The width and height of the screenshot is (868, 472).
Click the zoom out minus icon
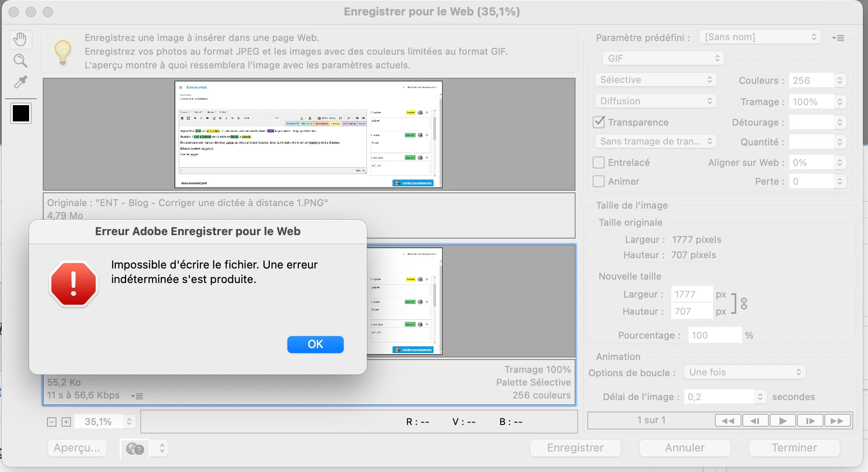52,422
